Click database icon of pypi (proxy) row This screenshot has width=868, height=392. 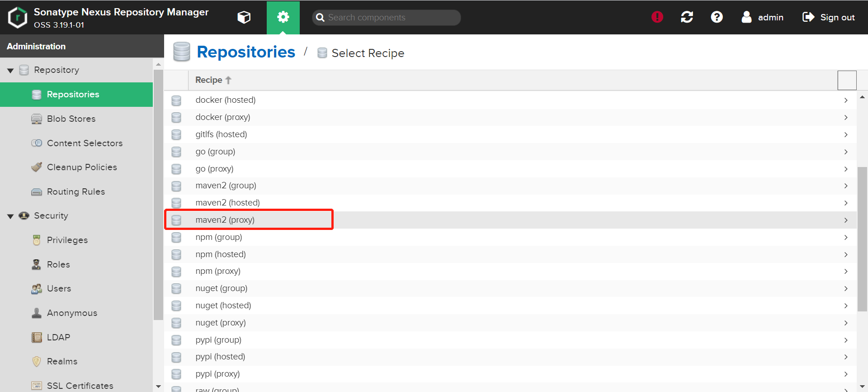[176, 374]
